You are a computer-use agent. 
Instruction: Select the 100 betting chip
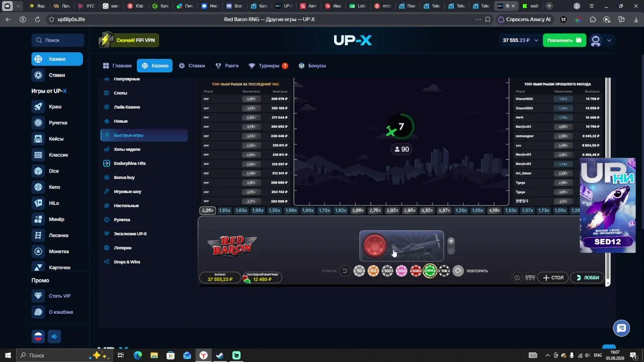(387, 271)
